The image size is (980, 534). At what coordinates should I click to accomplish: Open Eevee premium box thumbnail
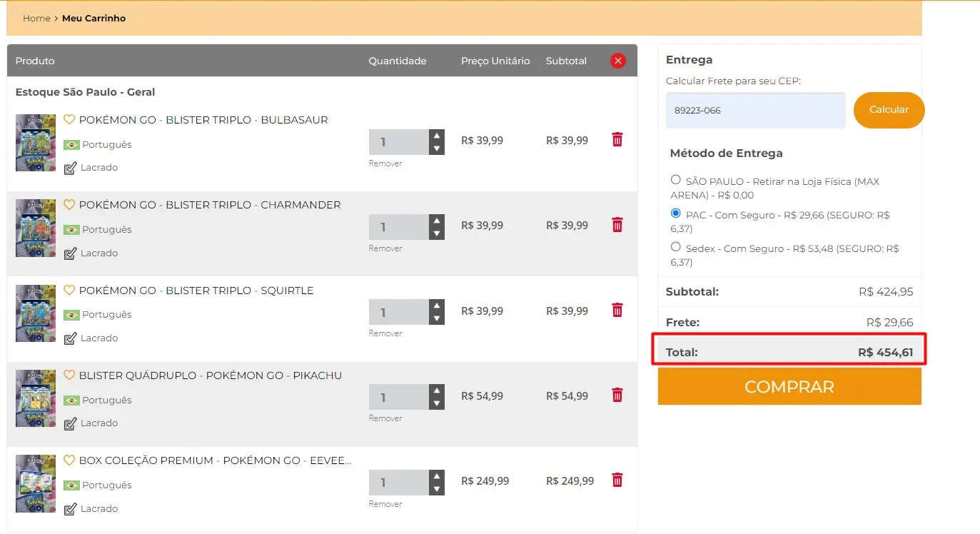coord(36,483)
